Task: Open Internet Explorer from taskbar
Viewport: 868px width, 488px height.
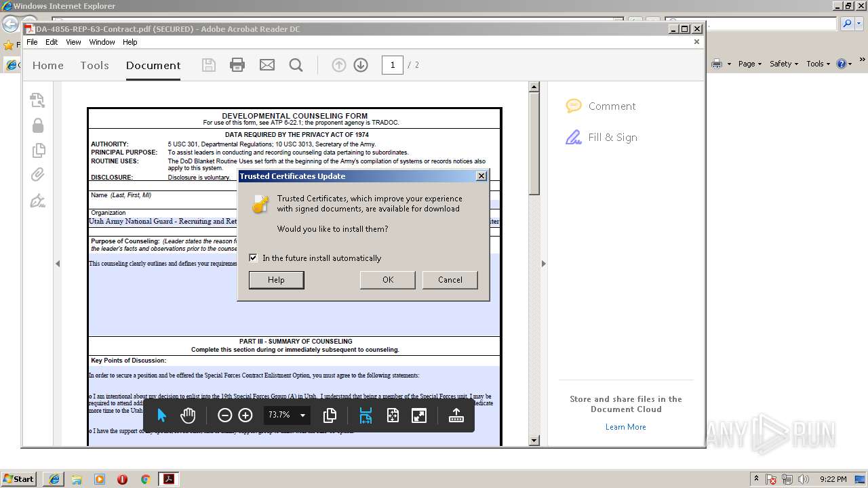Action: (x=54, y=479)
